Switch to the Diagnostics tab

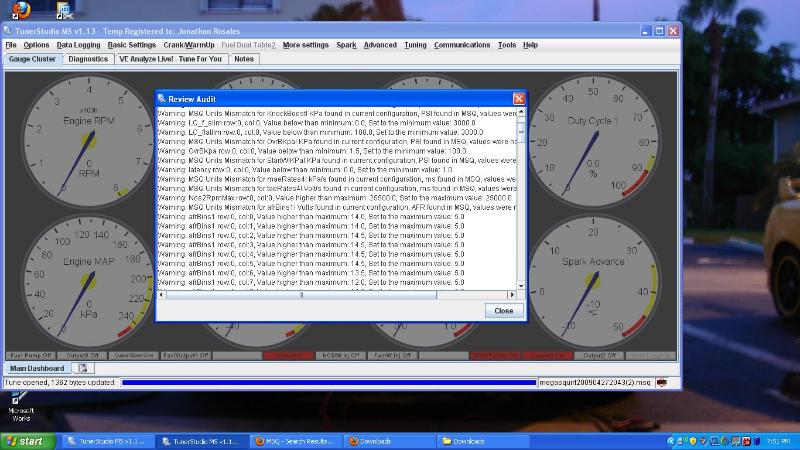88,59
